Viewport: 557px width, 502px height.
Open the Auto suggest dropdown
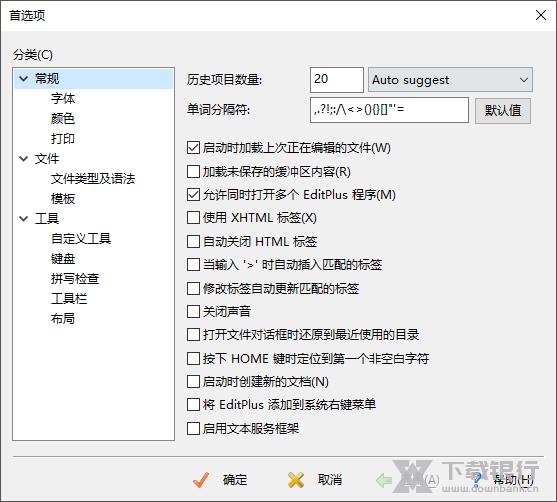[x=450, y=80]
